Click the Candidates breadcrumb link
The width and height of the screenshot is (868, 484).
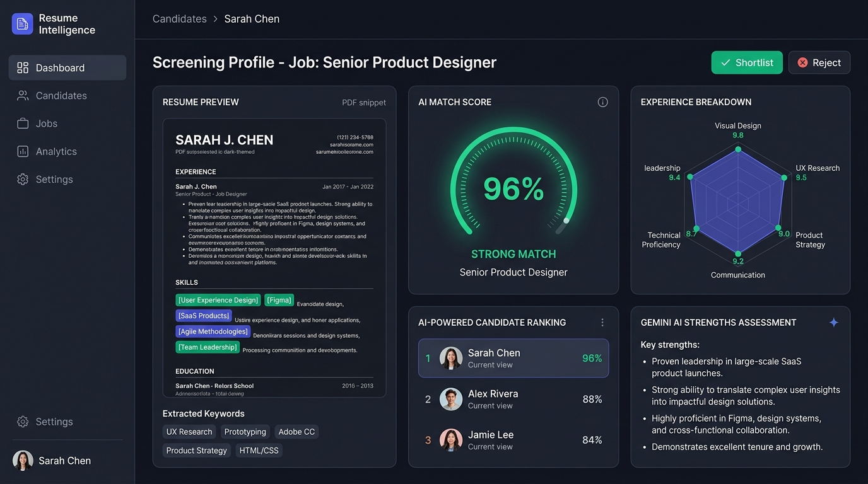[180, 19]
